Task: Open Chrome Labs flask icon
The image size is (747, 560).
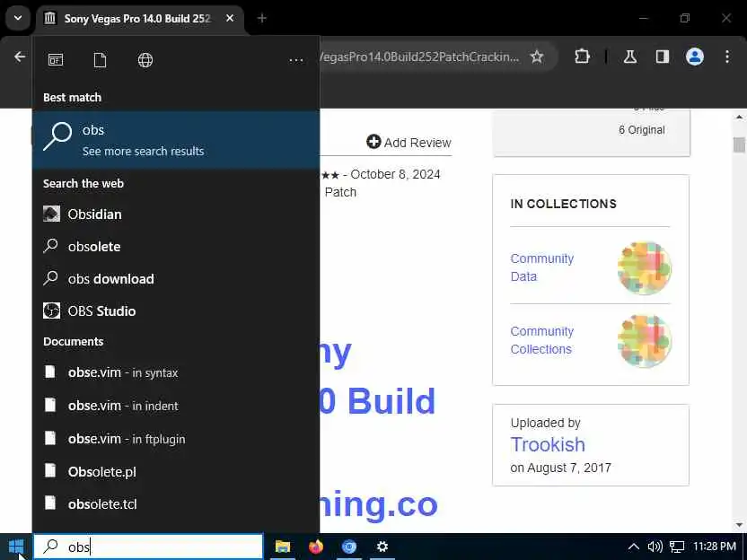Action: (x=630, y=57)
